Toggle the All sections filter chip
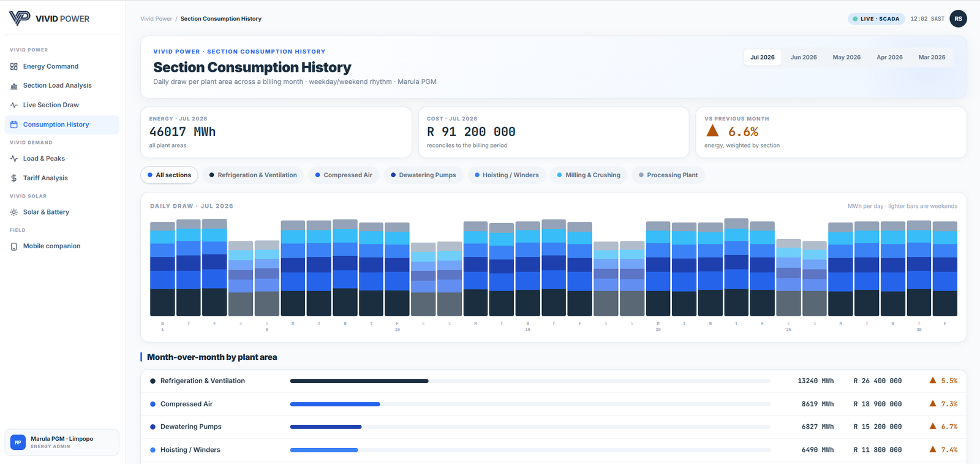Viewport: 980px width, 464px height. click(169, 175)
